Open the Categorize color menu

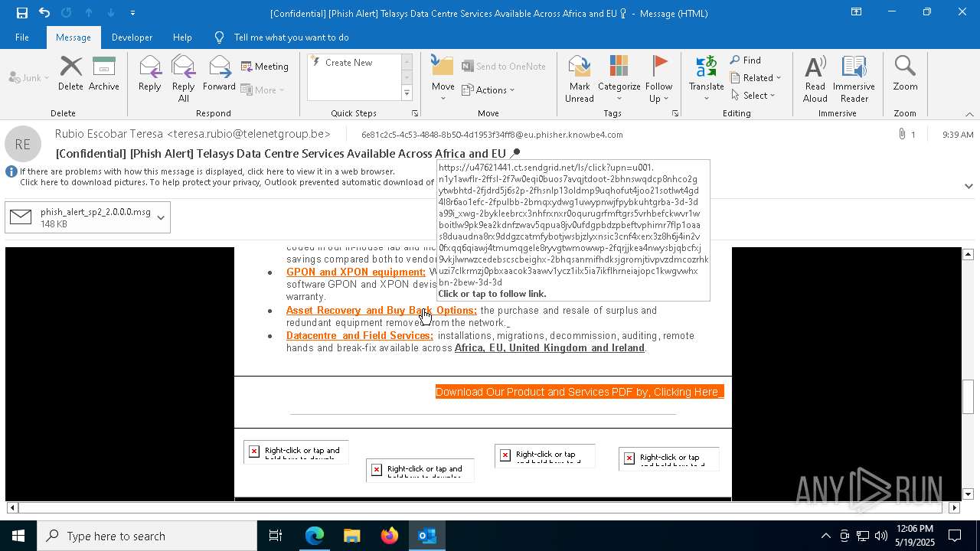coord(619,79)
